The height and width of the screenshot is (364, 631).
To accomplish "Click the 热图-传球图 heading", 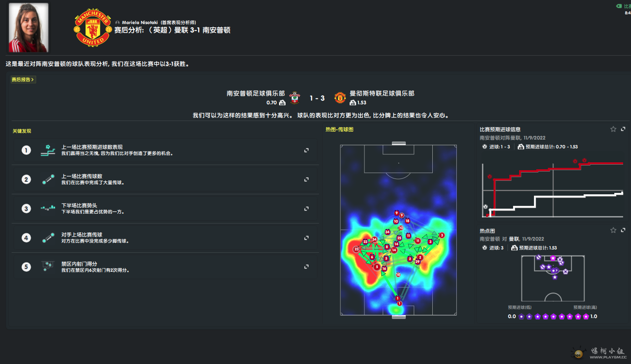I will pyautogui.click(x=339, y=129).
